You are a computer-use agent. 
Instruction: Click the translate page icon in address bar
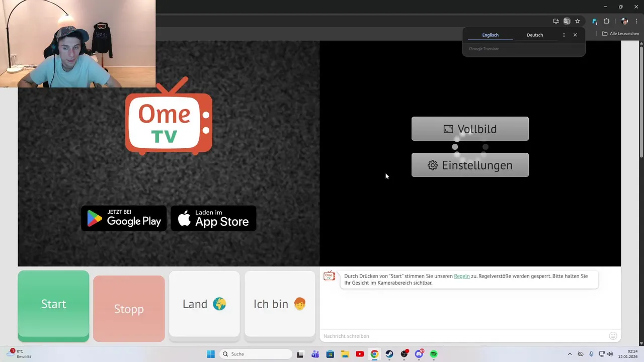567,21
